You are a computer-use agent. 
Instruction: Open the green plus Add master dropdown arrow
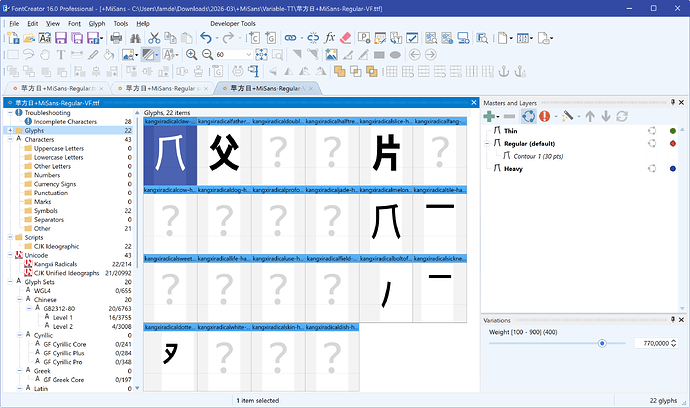[x=498, y=117]
